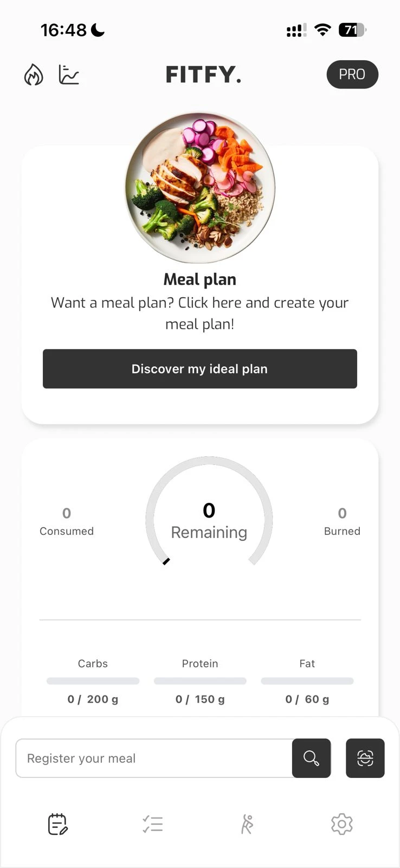Image resolution: width=400 pixels, height=868 pixels.
Task: Tap the battery indicator in status bar
Action: 352,30
